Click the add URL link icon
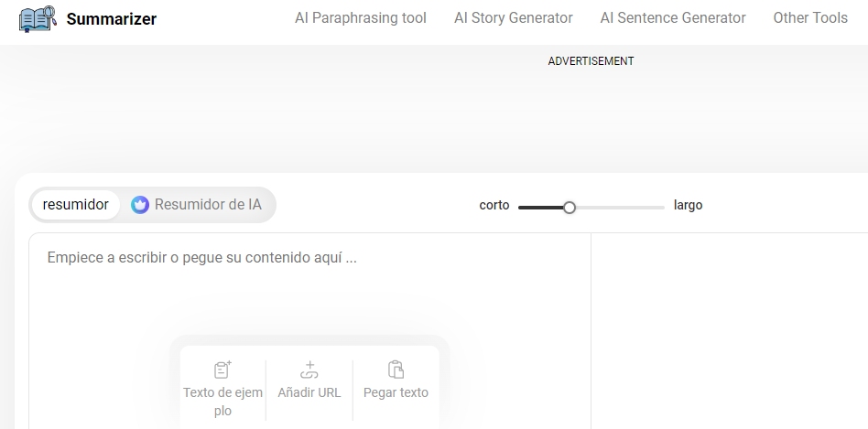 [x=309, y=370]
